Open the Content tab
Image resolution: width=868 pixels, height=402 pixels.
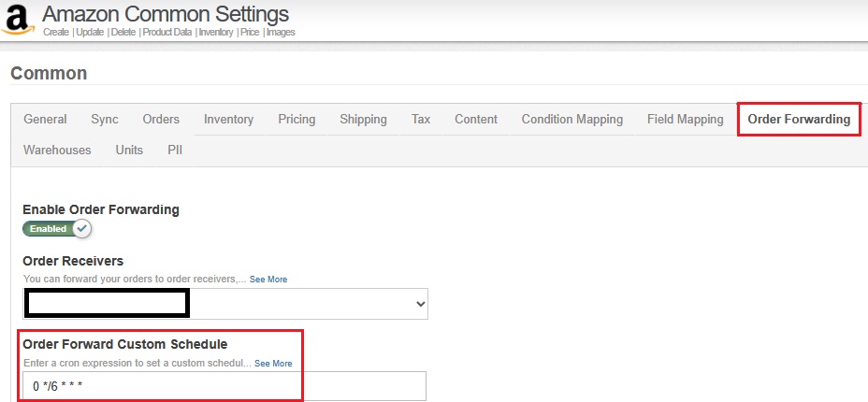(x=476, y=120)
